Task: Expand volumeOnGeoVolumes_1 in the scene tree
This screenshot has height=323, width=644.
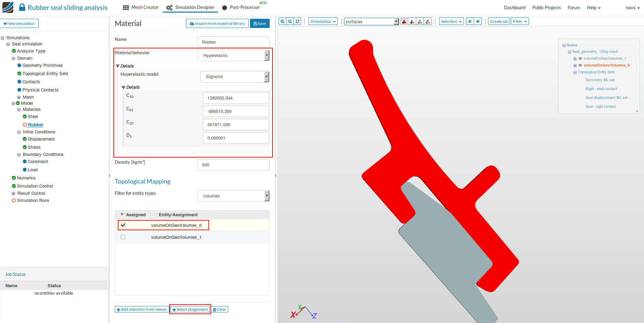Action: coord(575,59)
